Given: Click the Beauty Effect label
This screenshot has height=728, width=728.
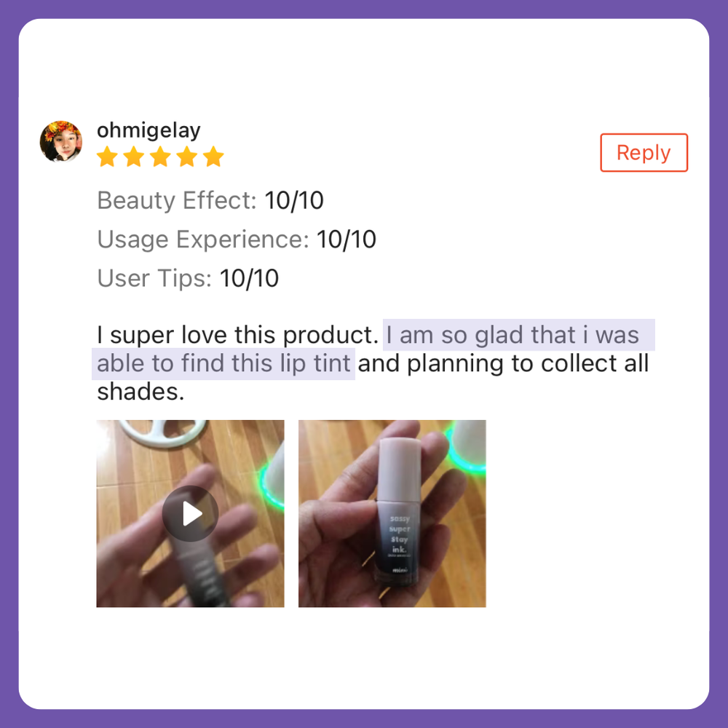Looking at the screenshot, I should click(x=177, y=201).
